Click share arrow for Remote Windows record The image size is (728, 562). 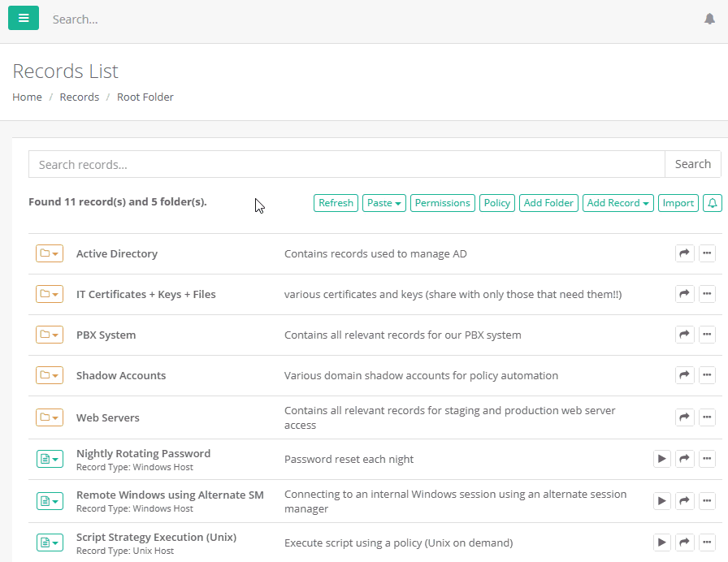click(x=684, y=501)
